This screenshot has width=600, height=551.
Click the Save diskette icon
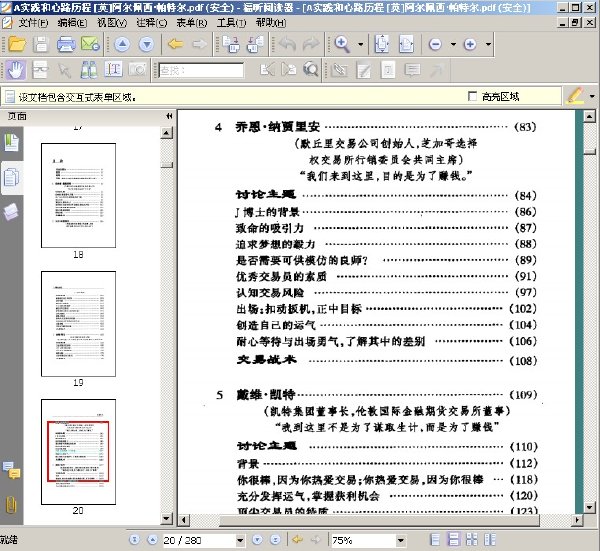click(41, 44)
